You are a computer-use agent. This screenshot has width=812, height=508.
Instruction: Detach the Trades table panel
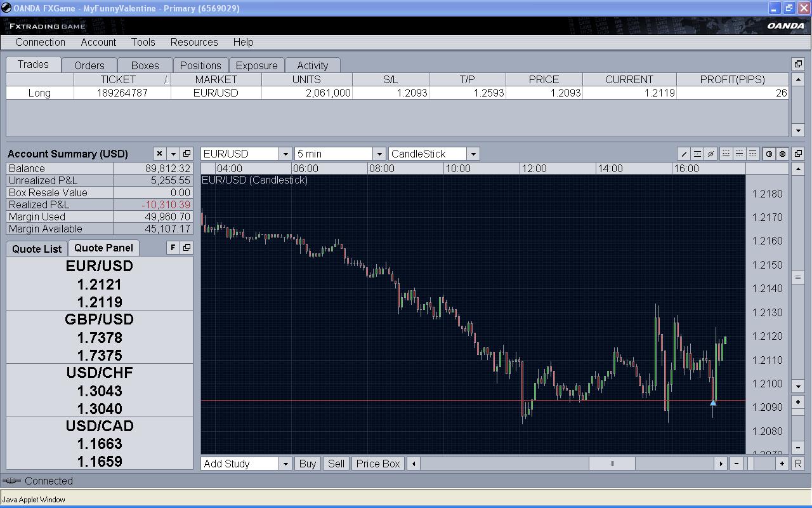tap(798, 64)
